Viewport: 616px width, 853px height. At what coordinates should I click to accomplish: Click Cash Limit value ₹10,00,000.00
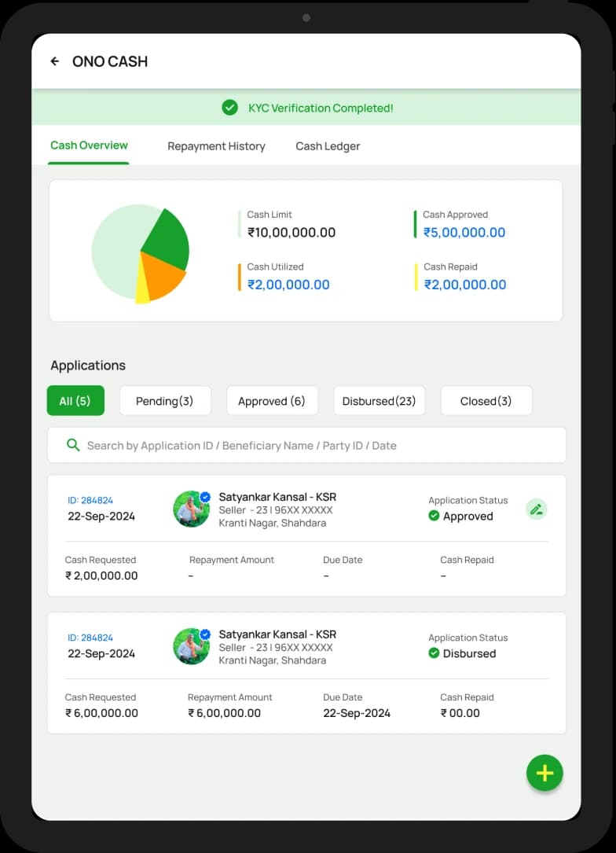(291, 232)
